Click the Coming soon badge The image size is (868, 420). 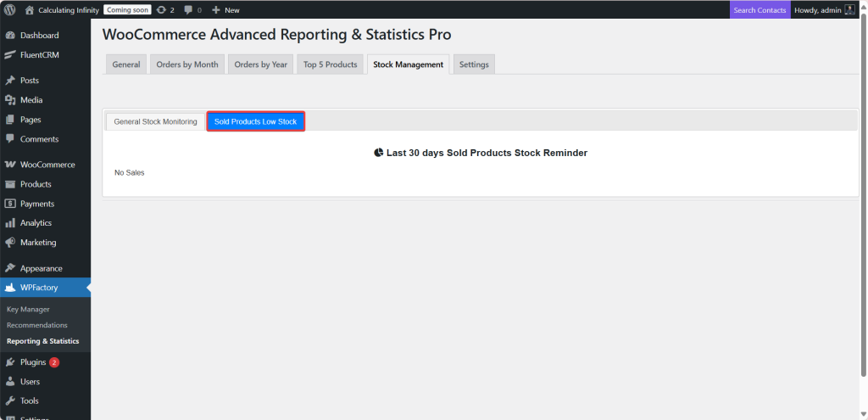(127, 10)
